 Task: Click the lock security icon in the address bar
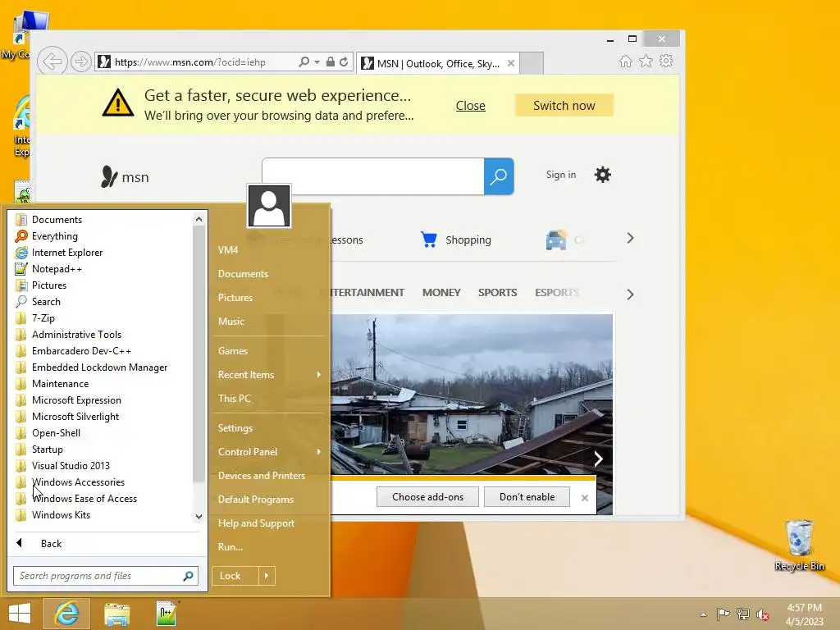tap(331, 62)
